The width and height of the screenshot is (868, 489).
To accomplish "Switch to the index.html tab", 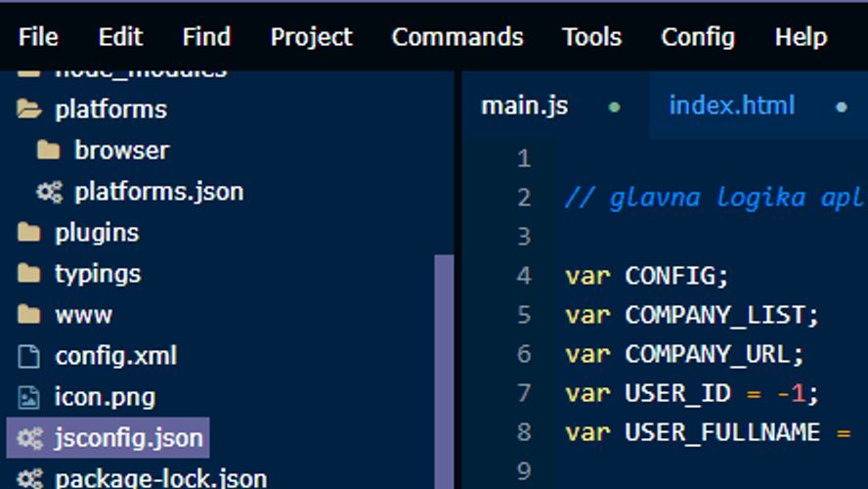I will pyautogui.click(x=731, y=106).
